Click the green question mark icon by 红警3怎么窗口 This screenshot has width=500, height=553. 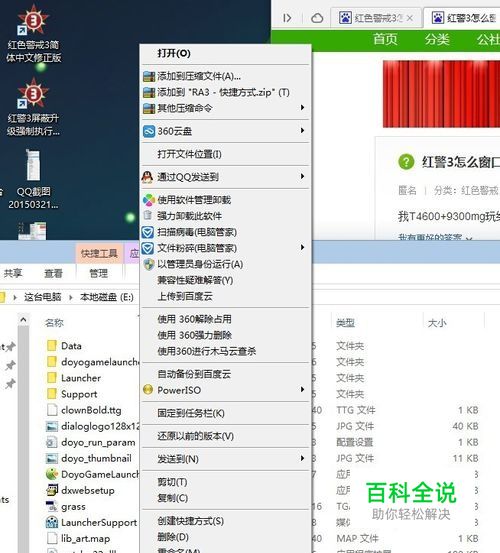click(x=406, y=162)
